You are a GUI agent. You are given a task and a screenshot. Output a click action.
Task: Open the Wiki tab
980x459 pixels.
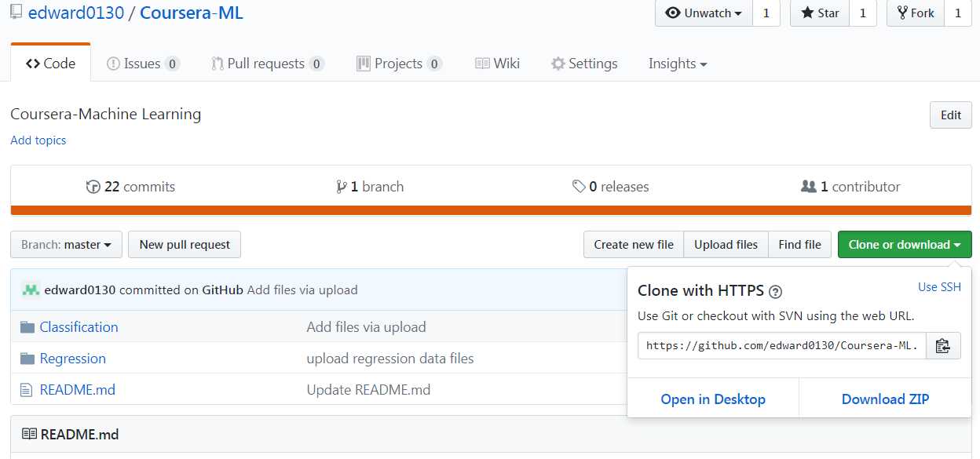tap(497, 64)
